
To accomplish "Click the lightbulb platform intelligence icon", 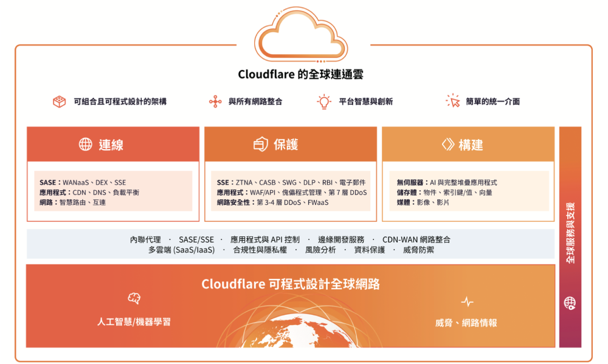I will [x=324, y=101].
